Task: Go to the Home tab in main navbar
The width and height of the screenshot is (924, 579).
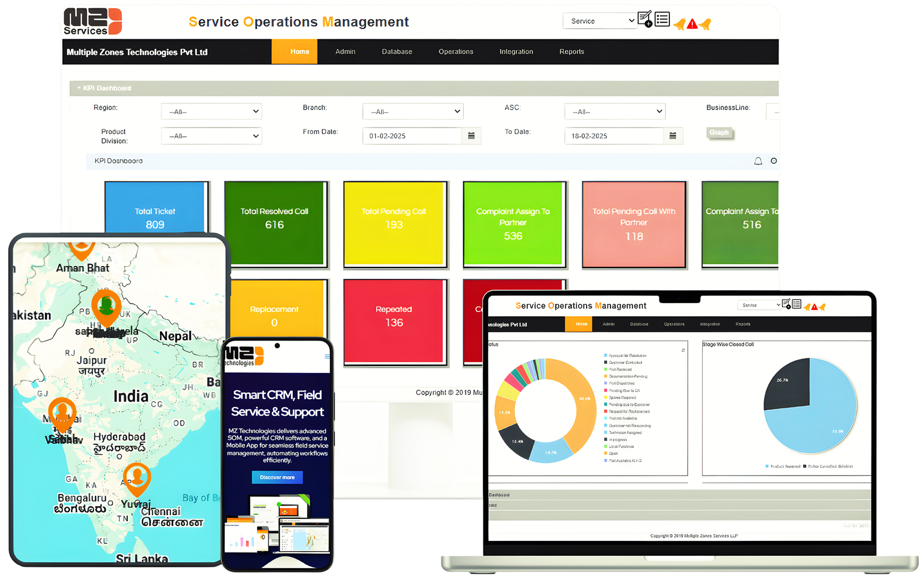Action: 295,51
